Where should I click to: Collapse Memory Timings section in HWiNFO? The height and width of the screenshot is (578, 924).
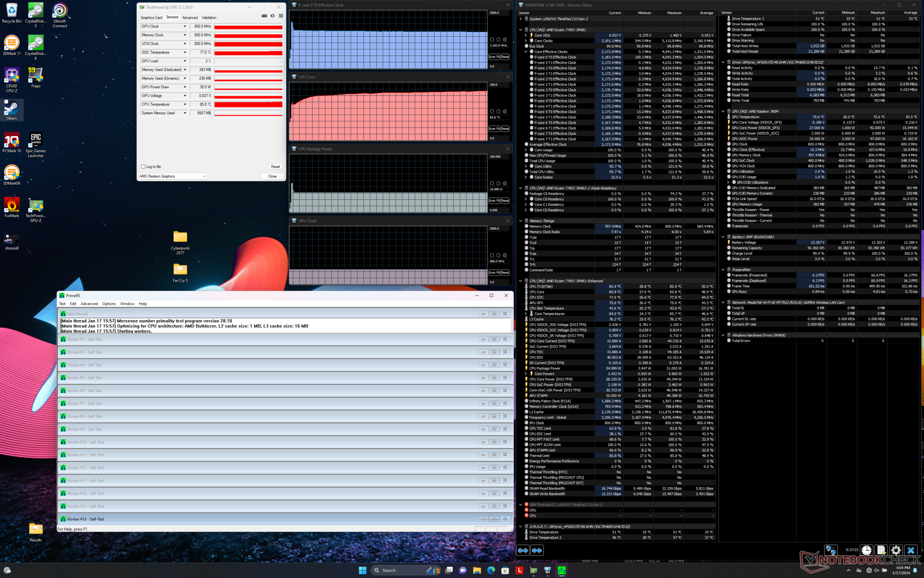click(521, 221)
